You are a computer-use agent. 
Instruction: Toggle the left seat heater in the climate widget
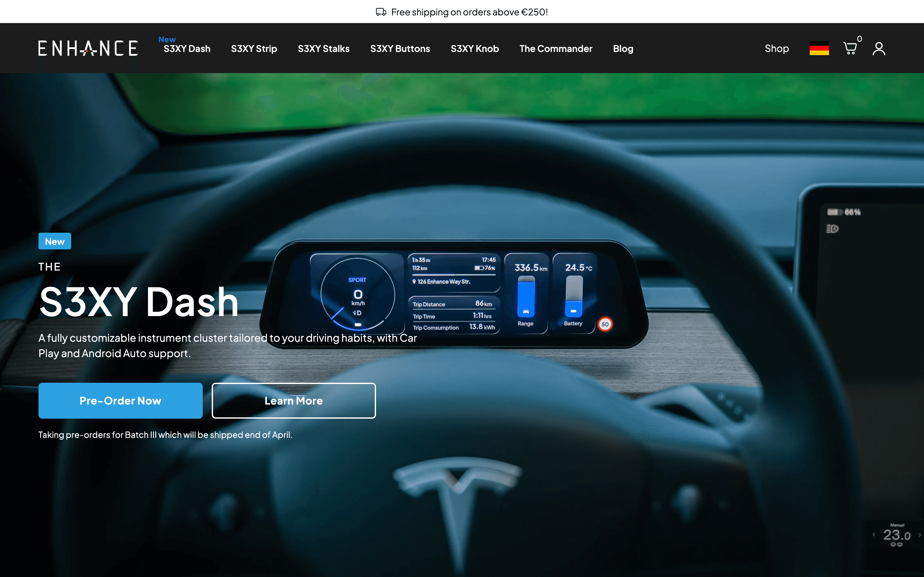(893, 545)
